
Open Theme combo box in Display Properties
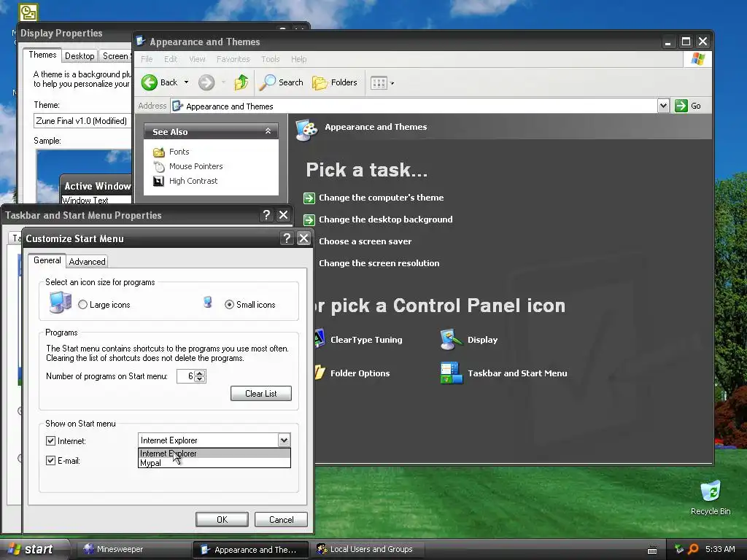point(82,121)
